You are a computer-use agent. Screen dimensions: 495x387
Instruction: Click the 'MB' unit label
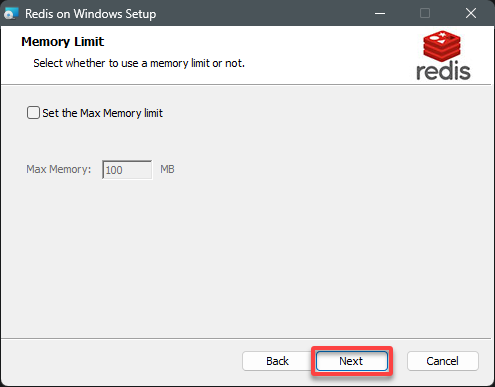167,169
